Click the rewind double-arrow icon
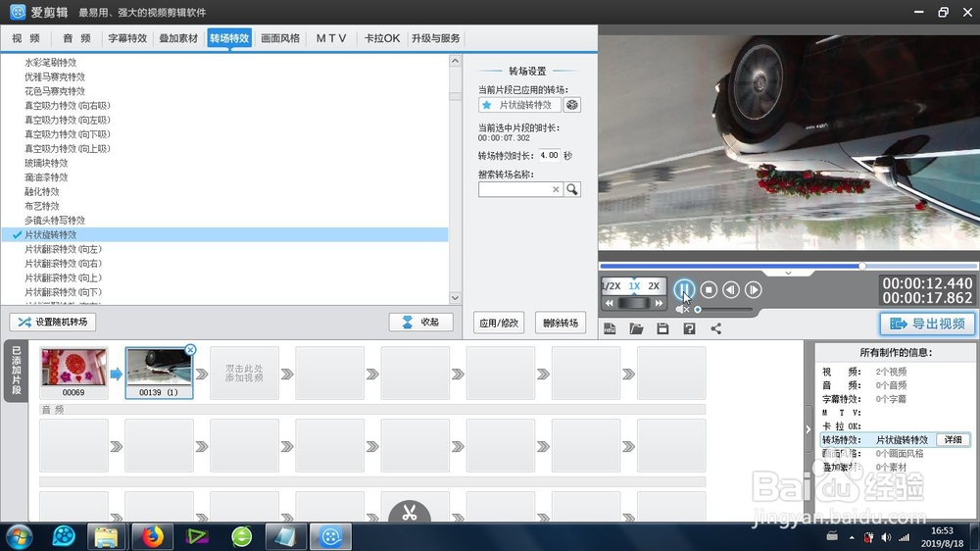Image resolution: width=980 pixels, height=551 pixels. [610, 303]
